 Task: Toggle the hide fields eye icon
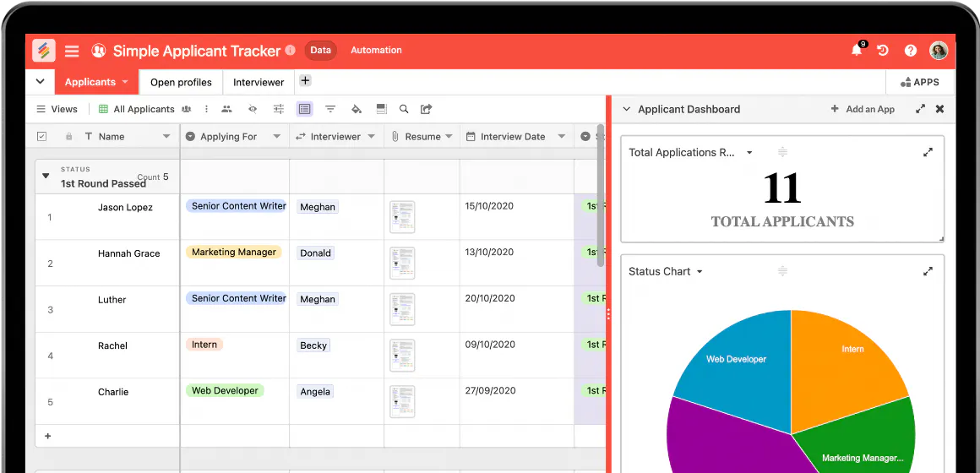click(253, 109)
